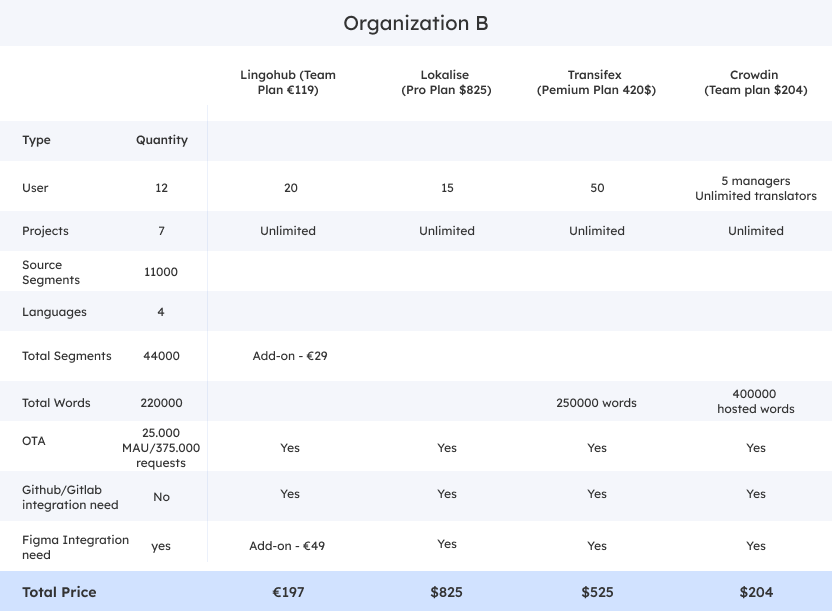832x611 pixels.
Task: Click 'Unlimited' projects in Lingohub column
Action: coord(288,231)
